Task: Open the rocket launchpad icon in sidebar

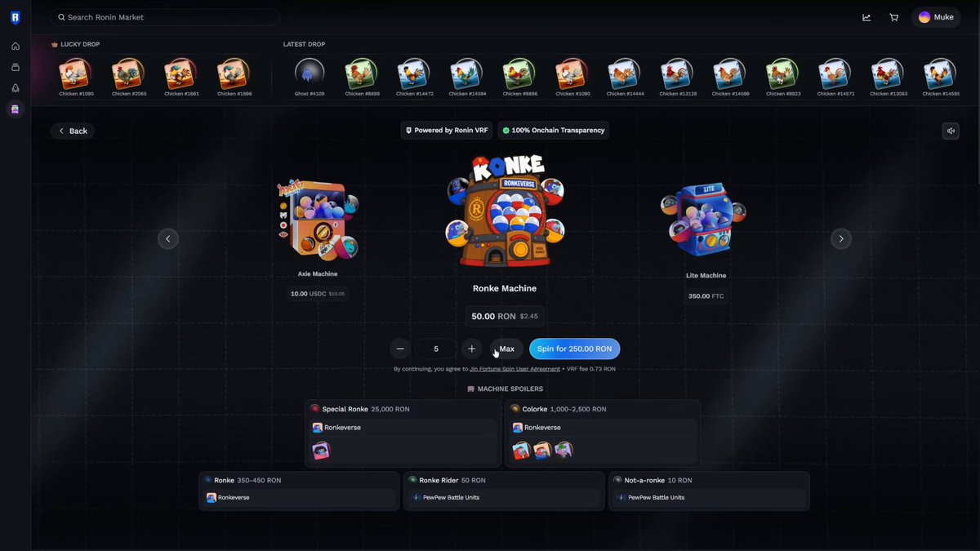Action: (x=15, y=88)
